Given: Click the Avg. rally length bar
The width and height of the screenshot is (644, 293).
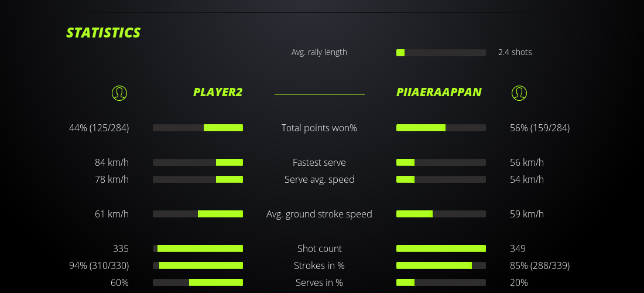Looking at the screenshot, I should (x=441, y=53).
